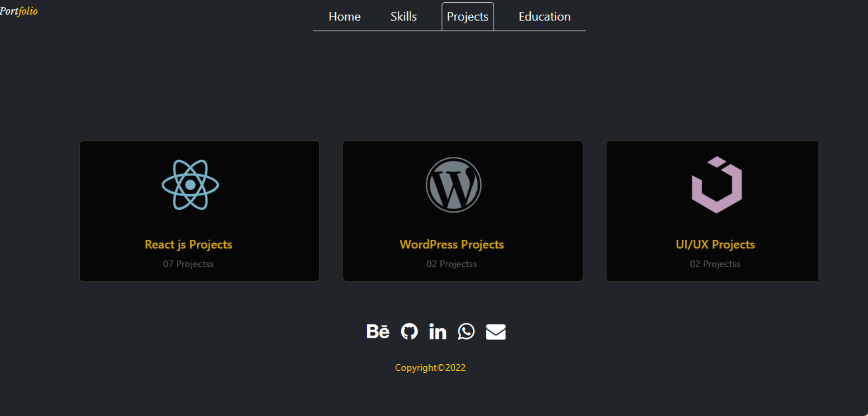This screenshot has height=416, width=868.
Task: Open the GitHub profile icon
Action: pos(410,331)
